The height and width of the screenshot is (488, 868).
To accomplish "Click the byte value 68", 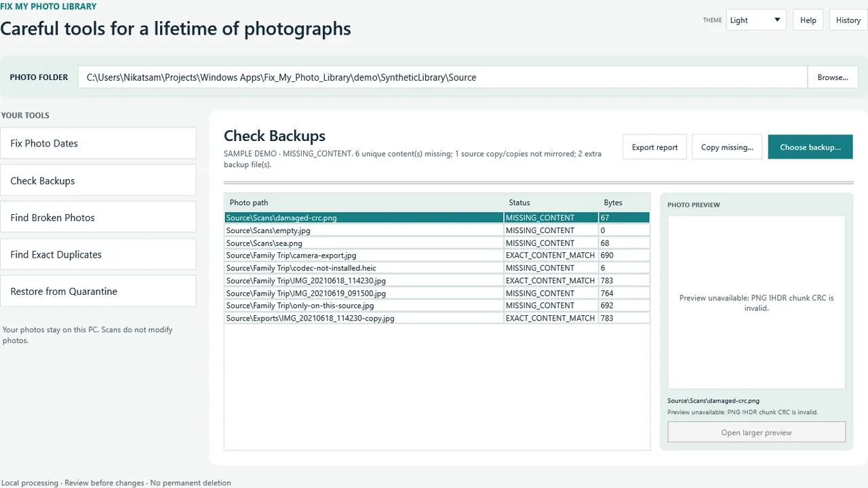I will click(x=605, y=243).
